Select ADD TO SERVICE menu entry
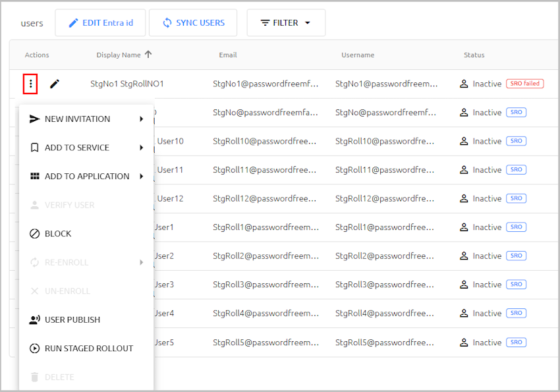 pyautogui.click(x=86, y=148)
